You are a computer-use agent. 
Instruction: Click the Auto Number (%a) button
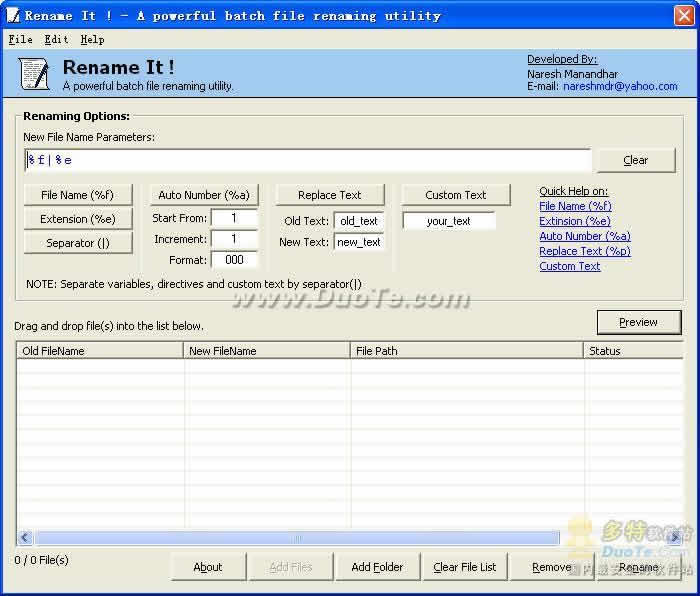(204, 195)
